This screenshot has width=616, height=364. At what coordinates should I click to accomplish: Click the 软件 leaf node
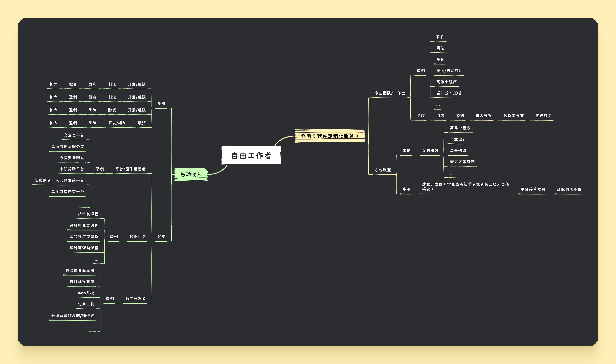[440, 37]
